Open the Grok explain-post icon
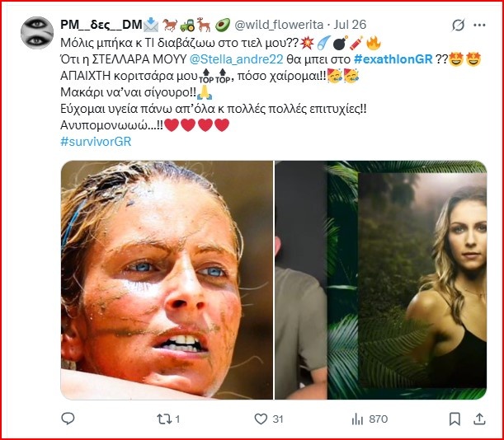Image resolution: width=504 pixels, height=440 pixels. click(457, 26)
